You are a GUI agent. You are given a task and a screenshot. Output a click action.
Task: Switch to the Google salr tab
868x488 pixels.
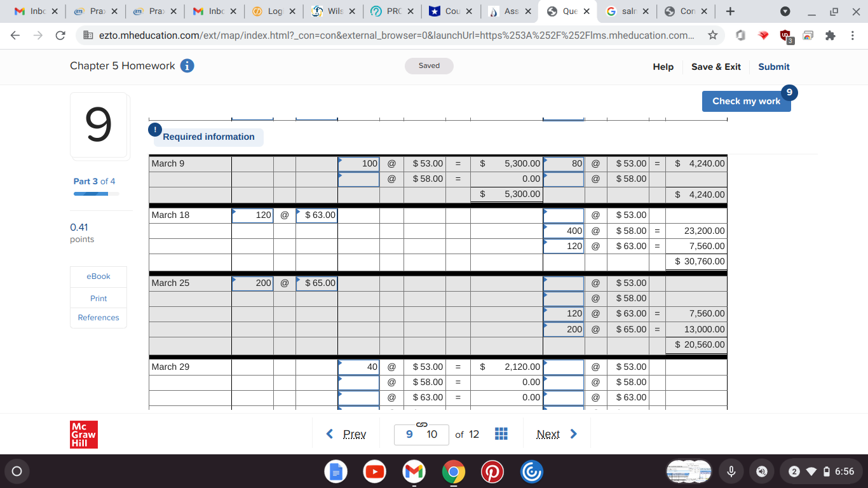coord(627,11)
